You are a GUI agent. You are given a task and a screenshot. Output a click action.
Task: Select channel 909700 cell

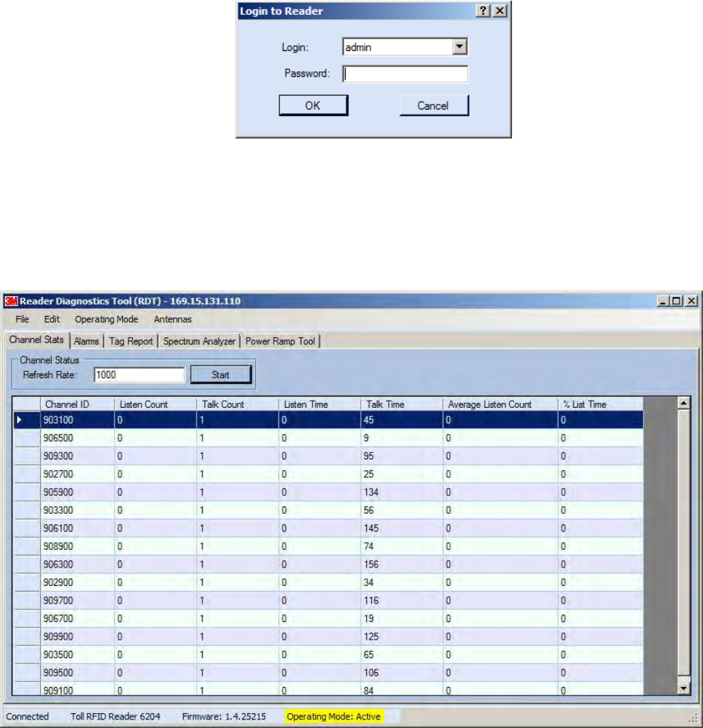coord(77,601)
